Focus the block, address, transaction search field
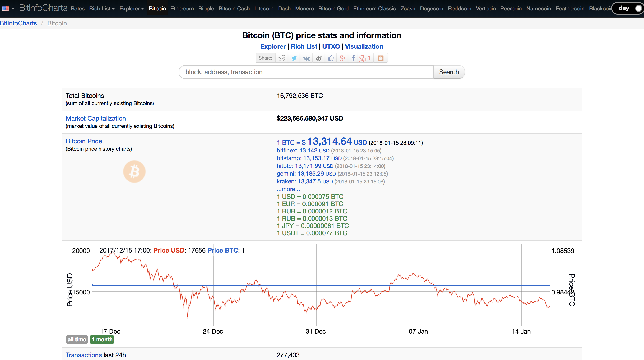This screenshot has height=360, width=644. (306, 72)
